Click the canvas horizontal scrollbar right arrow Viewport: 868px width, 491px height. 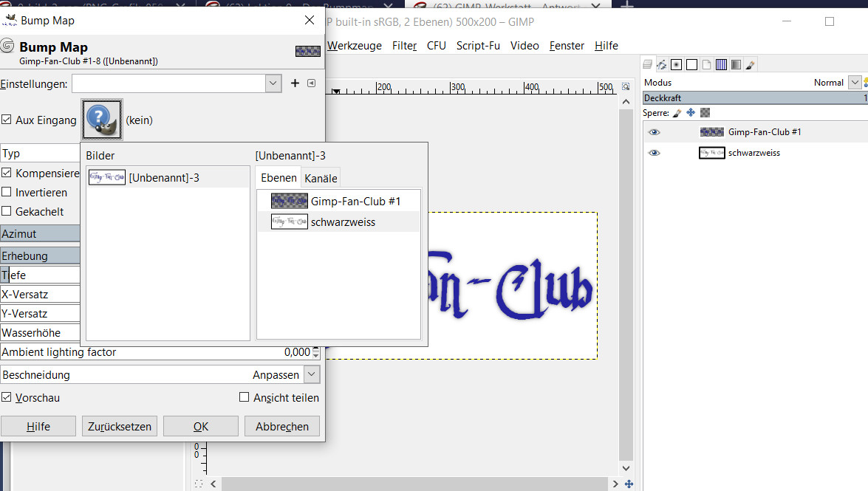point(615,484)
